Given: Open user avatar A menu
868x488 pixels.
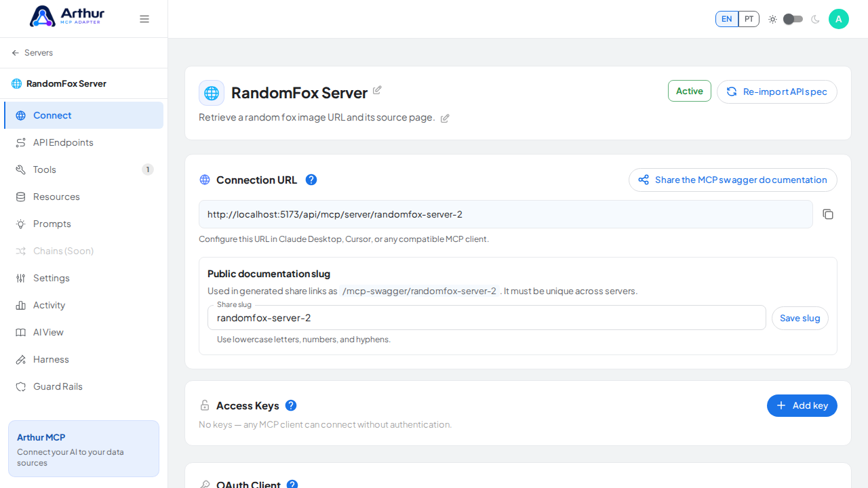Looking at the screenshot, I should [x=839, y=19].
